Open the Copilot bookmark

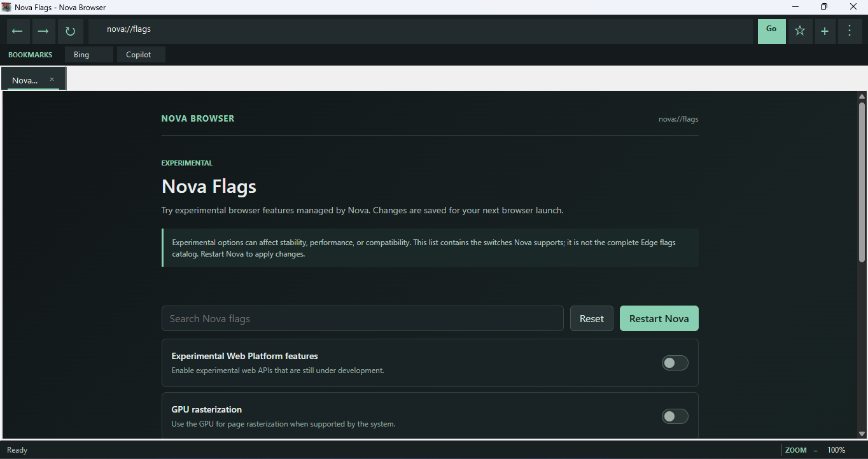pos(141,55)
